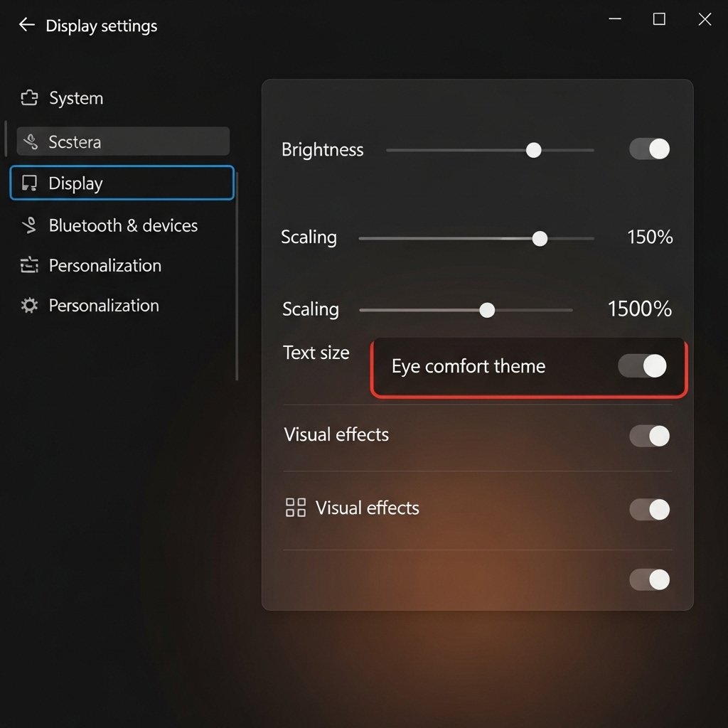Click the icon beside Scstera
The height and width of the screenshot is (728, 728).
click(30, 142)
